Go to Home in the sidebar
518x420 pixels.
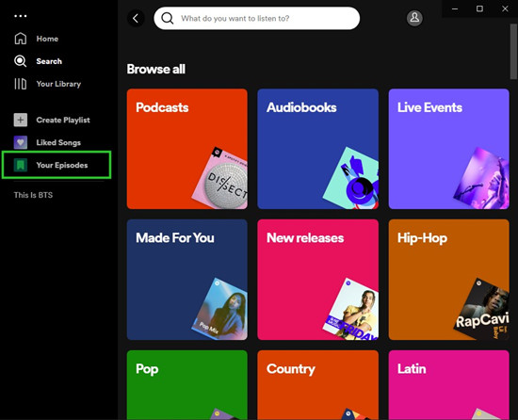tap(47, 39)
